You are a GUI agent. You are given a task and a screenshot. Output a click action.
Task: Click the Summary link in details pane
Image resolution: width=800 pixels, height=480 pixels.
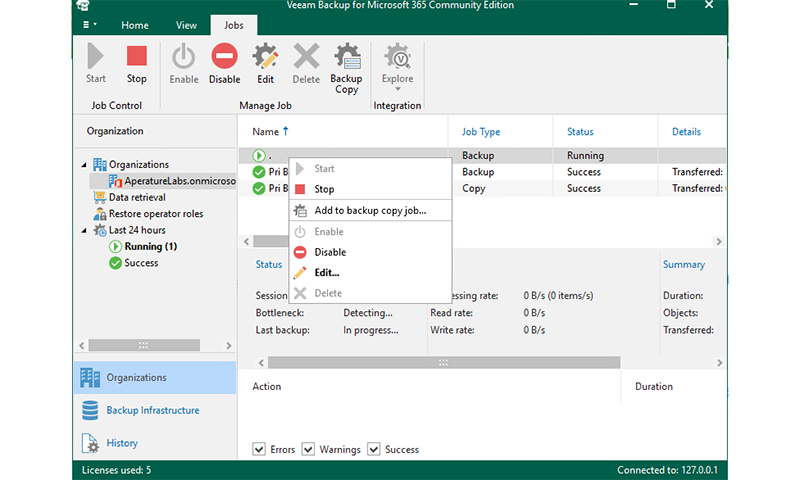tap(684, 264)
